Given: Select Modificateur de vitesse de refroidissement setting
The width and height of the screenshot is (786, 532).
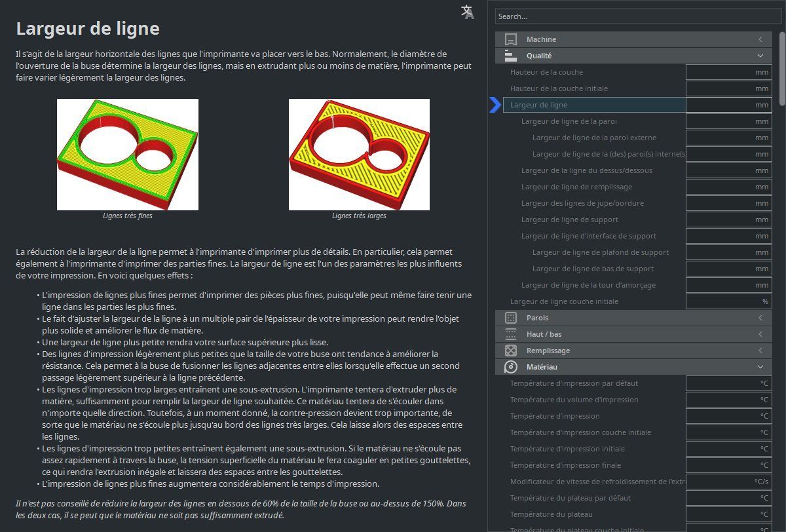Looking at the screenshot, I should click(x=597, y=482).
